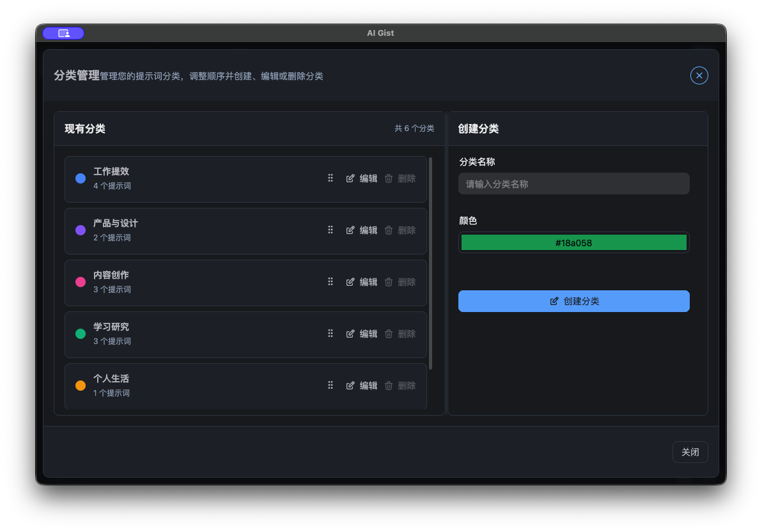Edit the 产品与设计 category
The height and width of the screenshot is (532, 762).
[x=362, y=230]
